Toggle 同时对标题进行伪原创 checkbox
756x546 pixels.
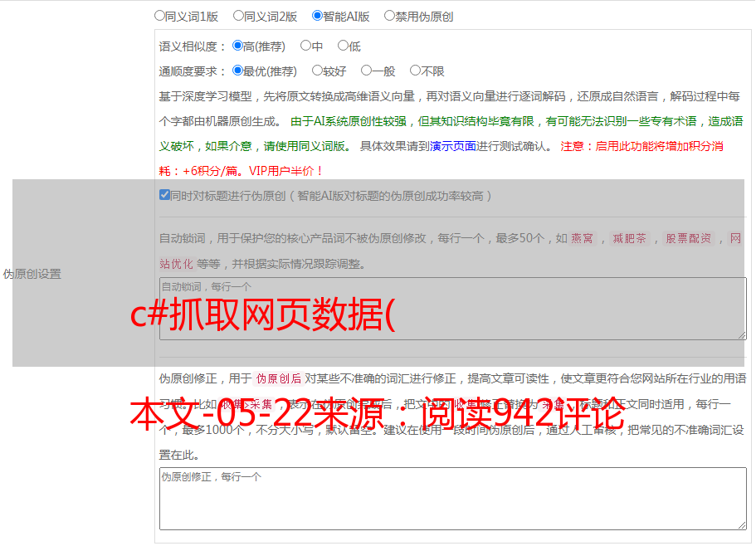(x=164, y=195)
